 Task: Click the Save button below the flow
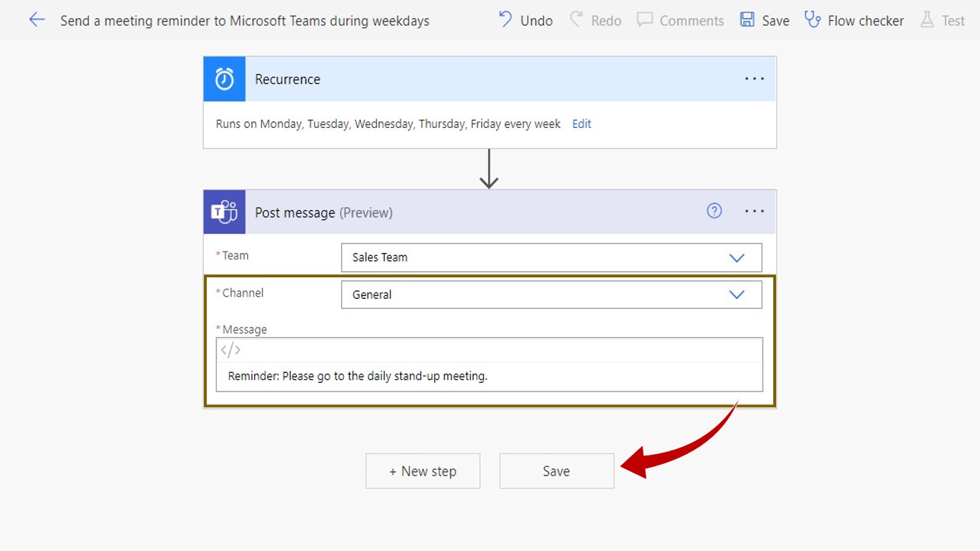point(556,471)
